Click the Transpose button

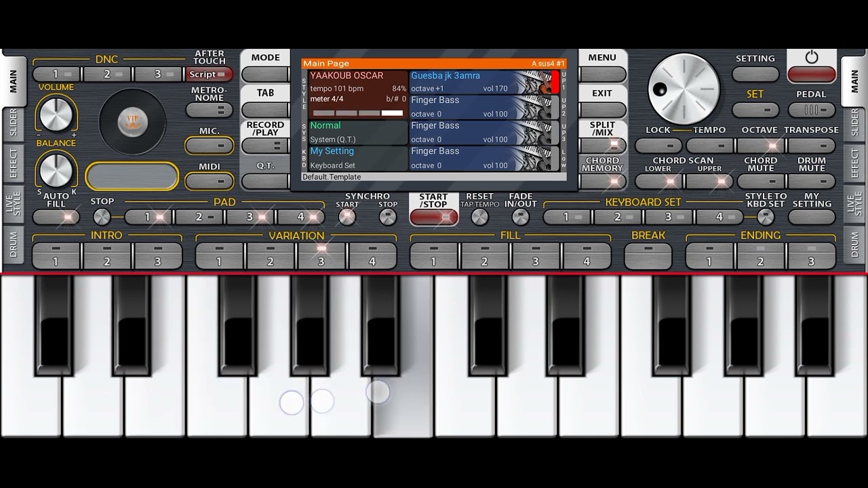[812, 146]
